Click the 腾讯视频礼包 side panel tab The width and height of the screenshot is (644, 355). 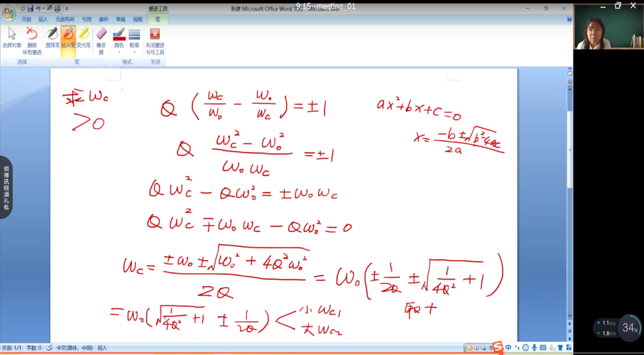(x=6, y=187)
